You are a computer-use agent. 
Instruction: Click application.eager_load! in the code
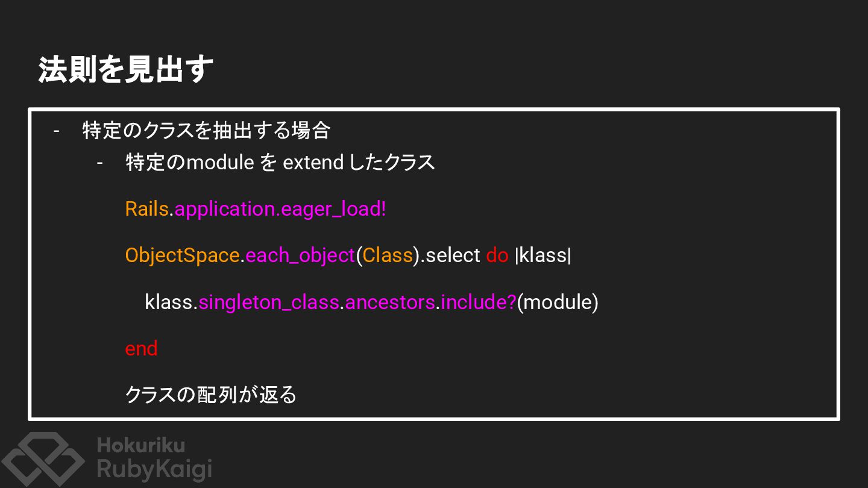[x=280, y=209]
